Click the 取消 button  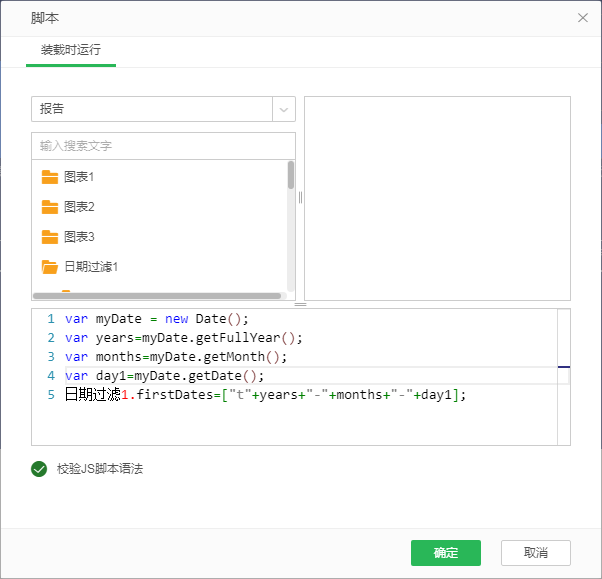(536, 553)
